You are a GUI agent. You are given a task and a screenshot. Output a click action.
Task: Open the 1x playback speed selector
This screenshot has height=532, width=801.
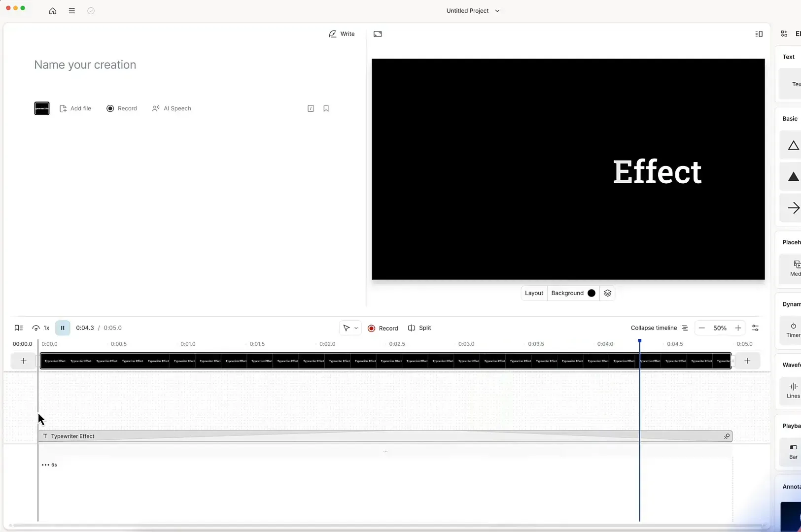[x=41, y=328]
